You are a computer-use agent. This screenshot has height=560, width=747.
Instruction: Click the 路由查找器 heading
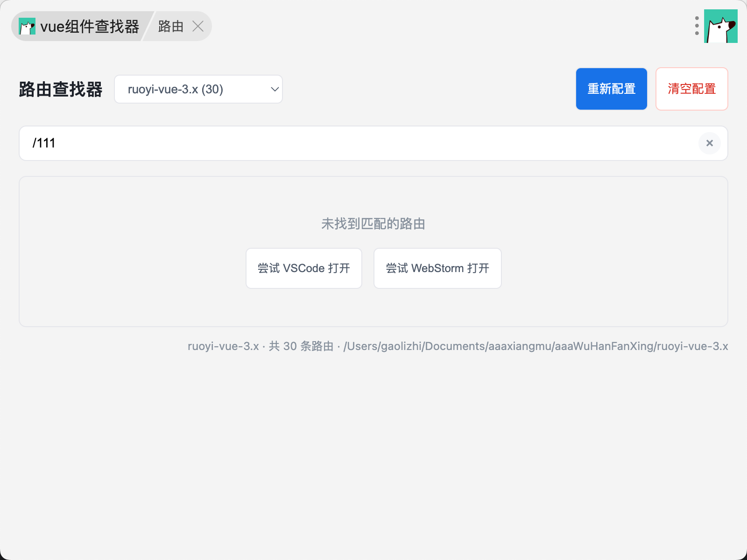[61, 89]
